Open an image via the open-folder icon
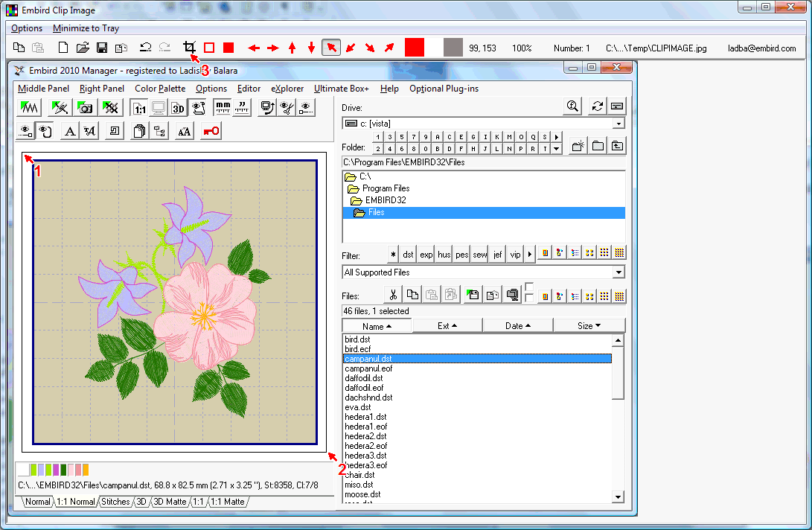 83,48
